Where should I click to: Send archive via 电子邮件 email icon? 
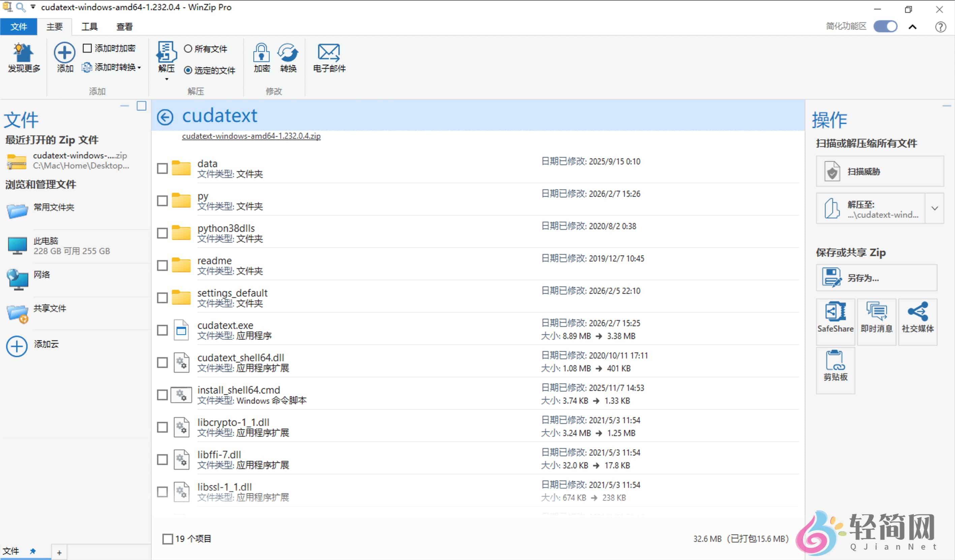tap(328, 58)
